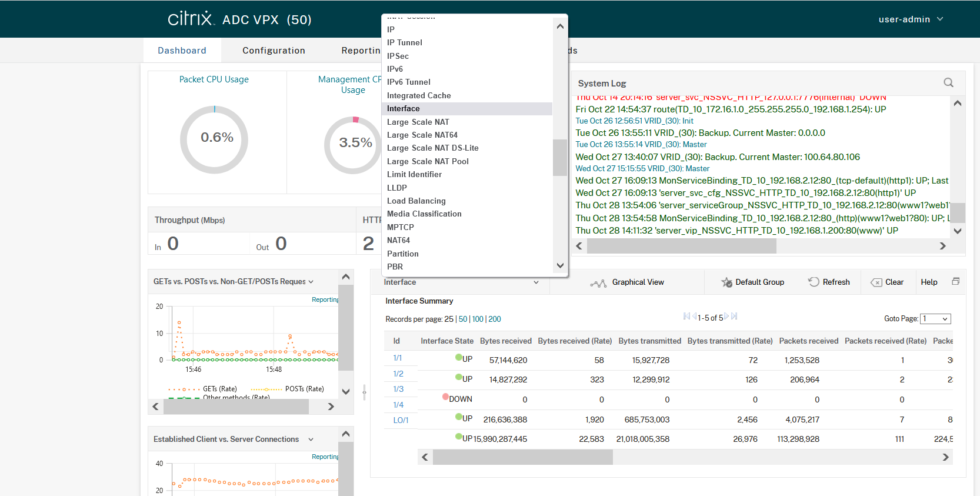
Task: Collapse the GETs vs. POSTs chart panel
Action: 346,277
